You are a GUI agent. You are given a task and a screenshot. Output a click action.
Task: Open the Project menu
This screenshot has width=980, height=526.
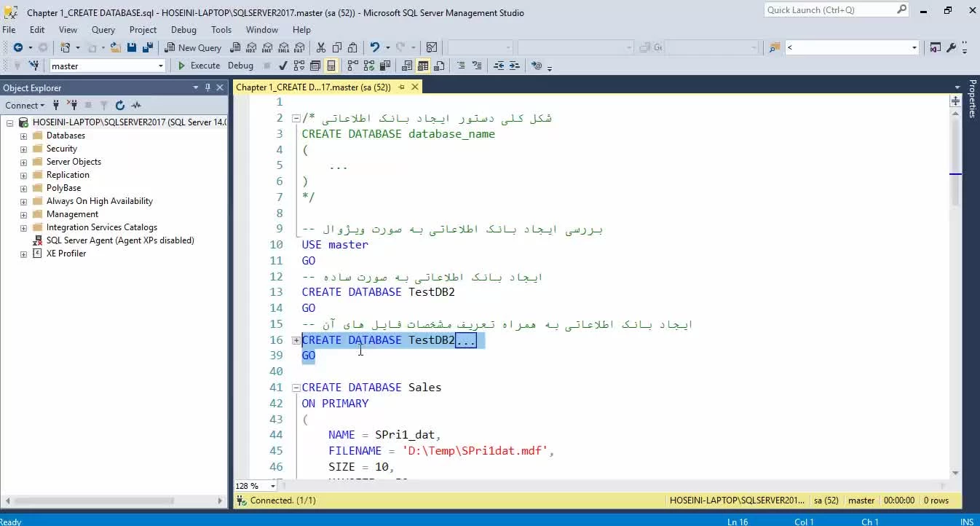click(x=143, y=30)
